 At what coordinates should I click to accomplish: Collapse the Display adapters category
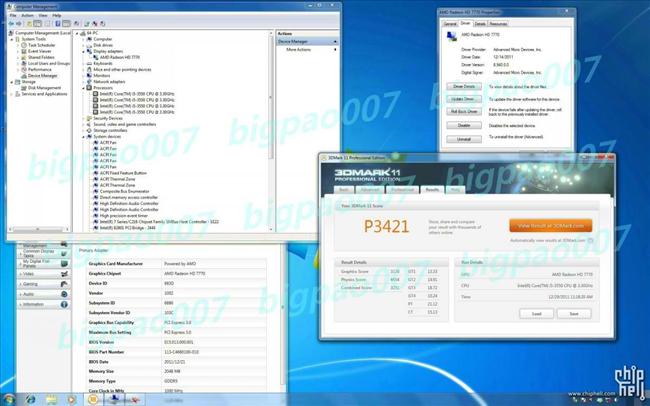tap(83, 51)
